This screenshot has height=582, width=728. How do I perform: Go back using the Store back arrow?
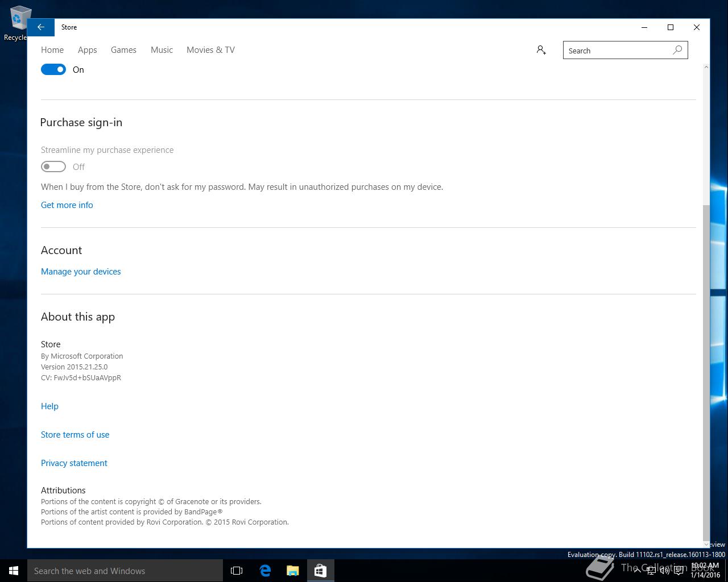pyautogui.click(x=41, y=27)
